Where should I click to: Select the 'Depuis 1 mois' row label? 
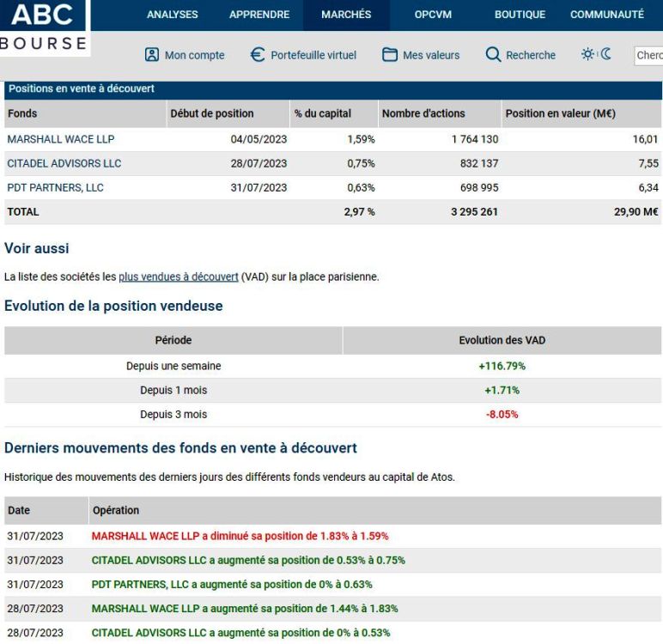(x=173, y=390)
